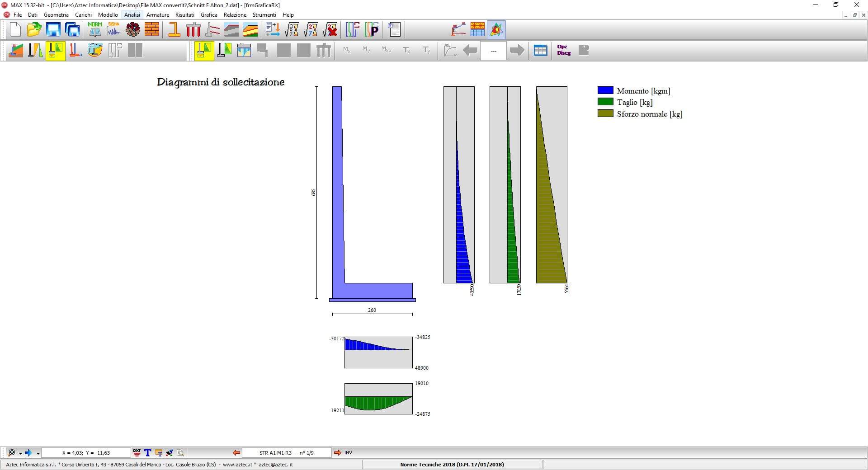Go to previous combination with left orange arrow
The width and height of the screenshot is (868, 470).
(x=236, y=452)
